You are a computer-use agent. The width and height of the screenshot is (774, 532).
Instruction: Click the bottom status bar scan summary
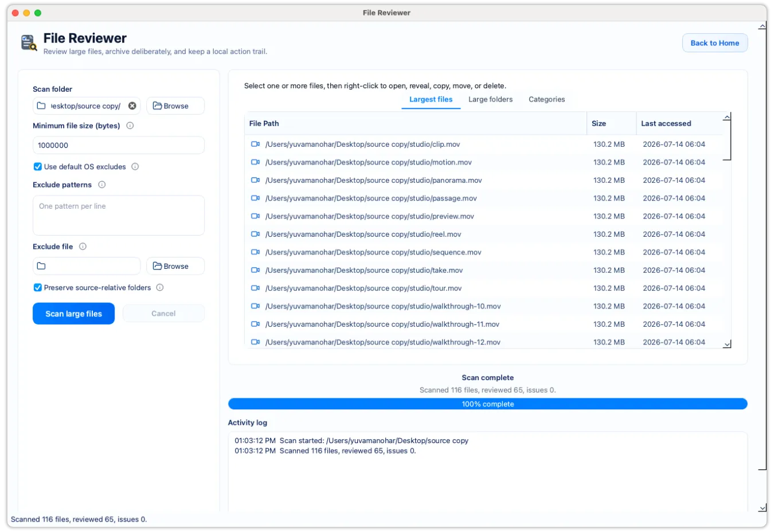click(x=79, y=519)
